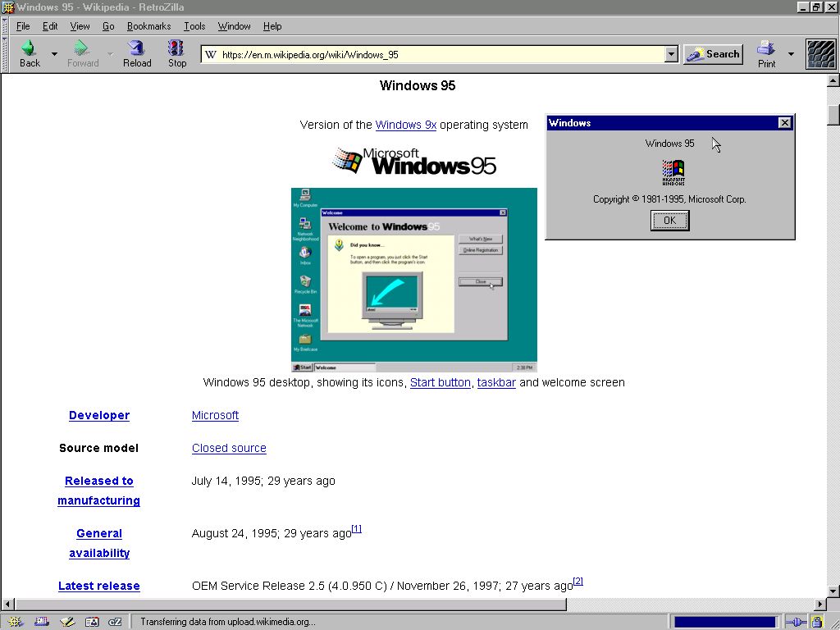
Task: Click the Windows 95 desktop screenshot thumbnail
Action: coord(413,280)
